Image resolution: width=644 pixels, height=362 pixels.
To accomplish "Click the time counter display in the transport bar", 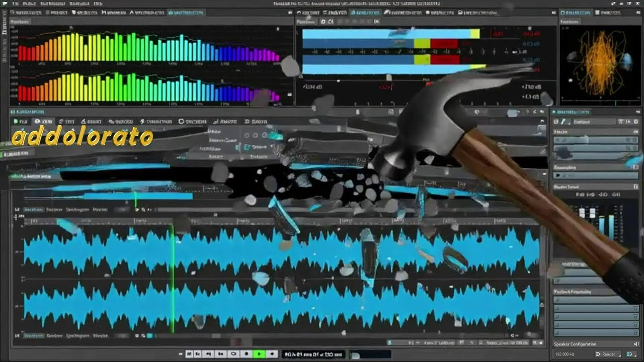I will click(313, 354).
